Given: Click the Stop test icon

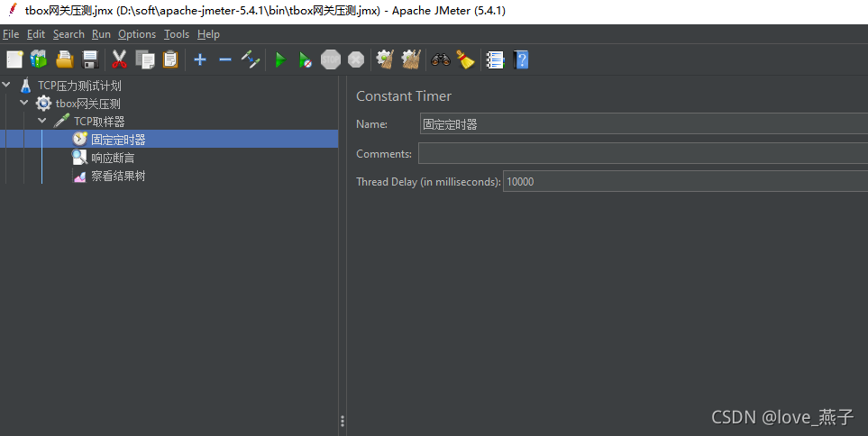Looking at the screenshot, I should (x=331, y=59).
